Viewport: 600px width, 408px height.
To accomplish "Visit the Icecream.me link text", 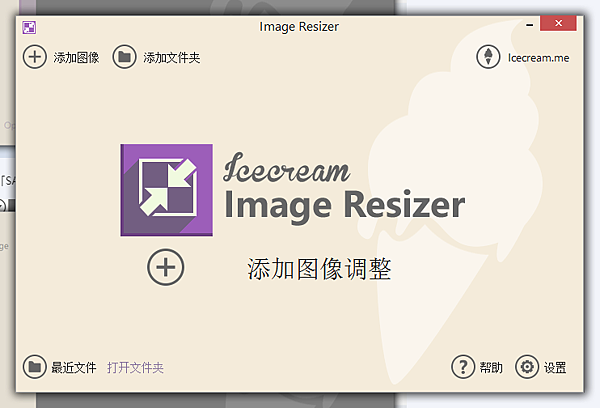I will pos(538,58).
